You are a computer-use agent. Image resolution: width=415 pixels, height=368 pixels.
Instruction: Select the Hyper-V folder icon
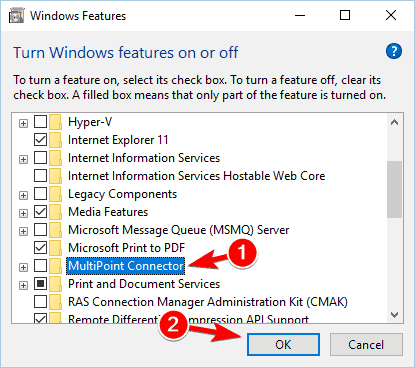coord(55,122)
